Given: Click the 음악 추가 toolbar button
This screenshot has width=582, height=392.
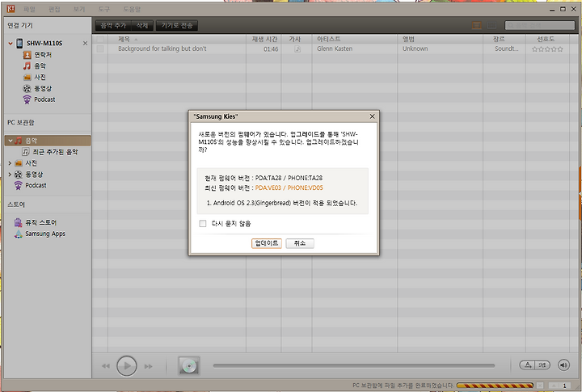Looking at the screenshot, I should pos(113,25).
